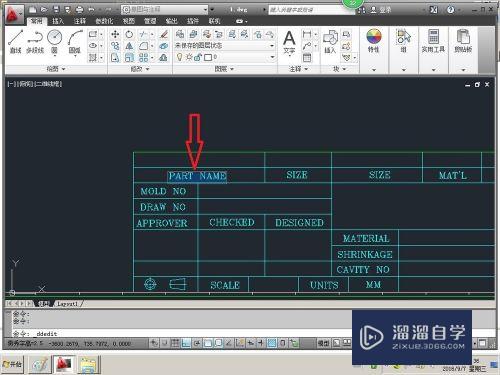This screenshot has height=375, width=500.
Task: Select the Line (直线) draw tool
Action: click(x=15, y=41)
